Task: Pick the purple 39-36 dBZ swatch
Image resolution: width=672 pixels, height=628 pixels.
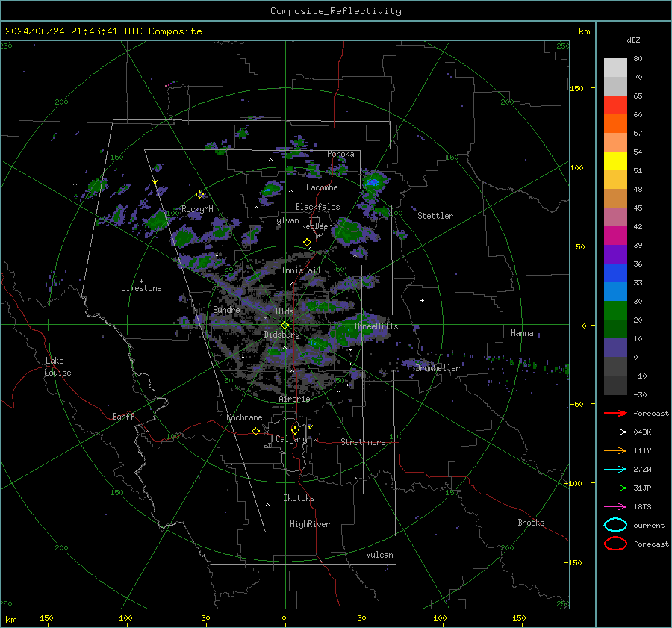Action: pyautogui.click(x=615, y=255)
